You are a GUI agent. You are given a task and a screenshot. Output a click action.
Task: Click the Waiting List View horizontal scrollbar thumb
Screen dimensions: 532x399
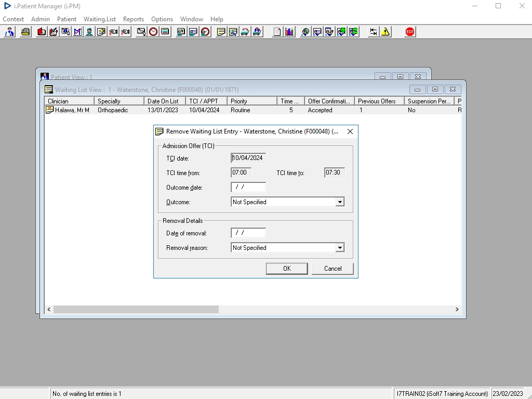(136, 309)
